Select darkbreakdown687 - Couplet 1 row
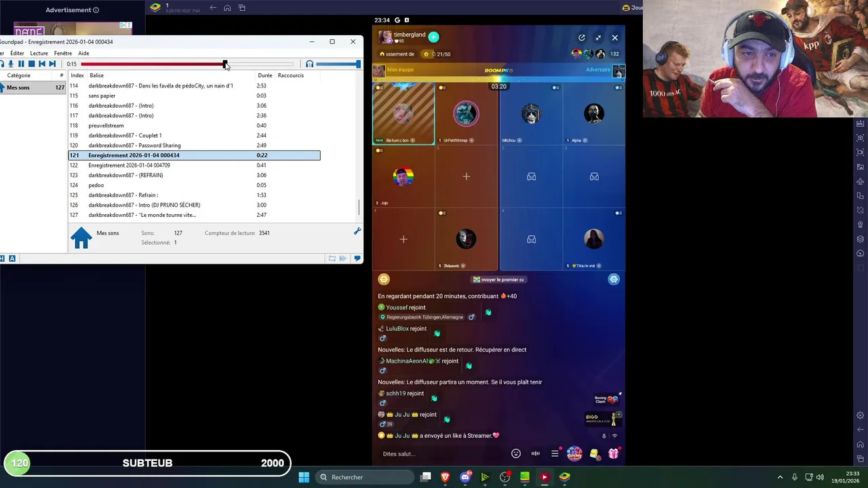 point(194,136)
